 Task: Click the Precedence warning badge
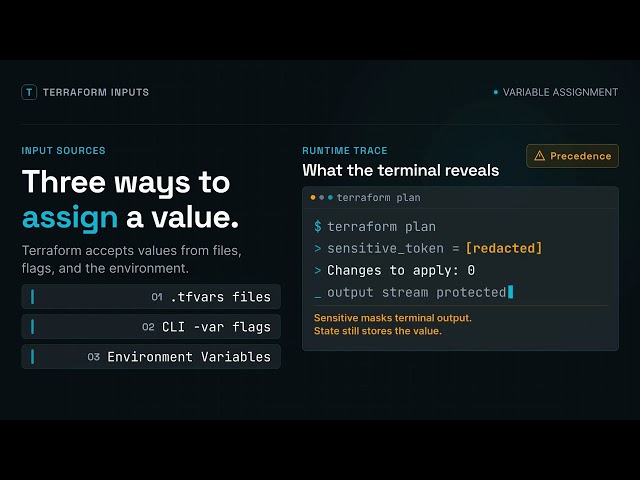coord(572,156)
